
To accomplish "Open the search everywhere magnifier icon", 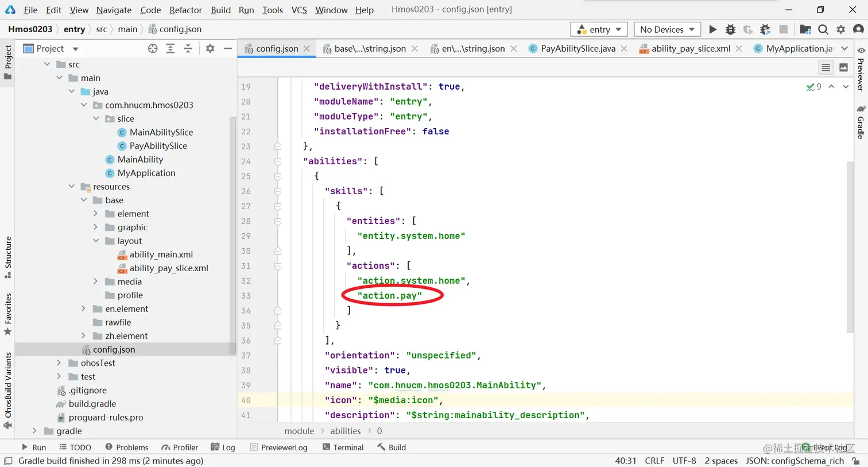I will tap(823, 29).
